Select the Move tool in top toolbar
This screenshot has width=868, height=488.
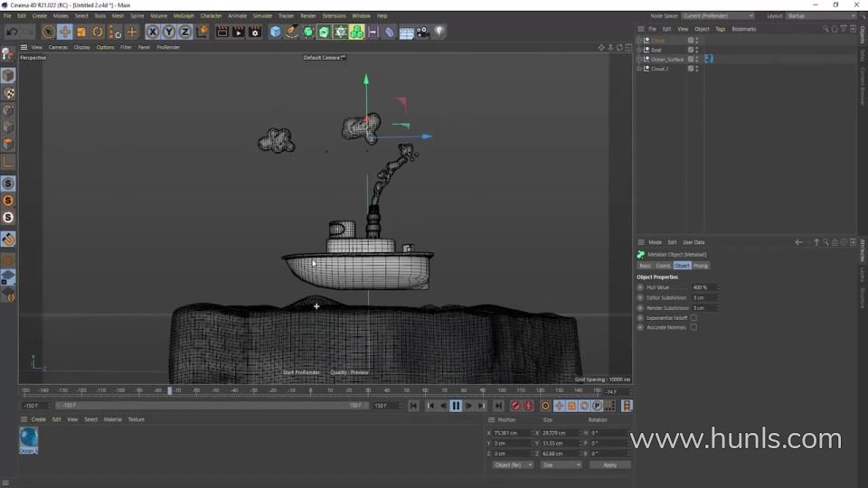(65, 32)
